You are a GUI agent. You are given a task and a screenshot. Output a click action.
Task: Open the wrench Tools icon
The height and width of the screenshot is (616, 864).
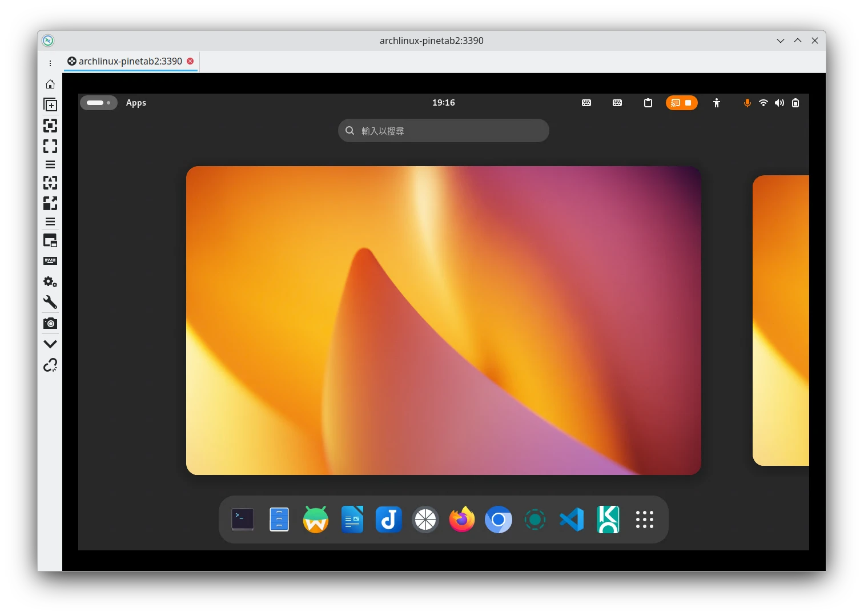pos(50,302)
